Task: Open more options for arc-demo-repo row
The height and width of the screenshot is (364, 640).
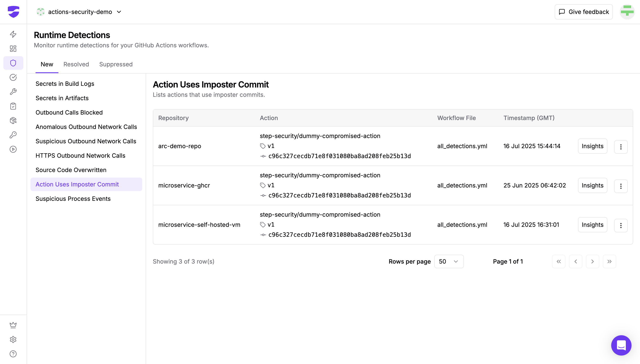Action: click(621, 147)
